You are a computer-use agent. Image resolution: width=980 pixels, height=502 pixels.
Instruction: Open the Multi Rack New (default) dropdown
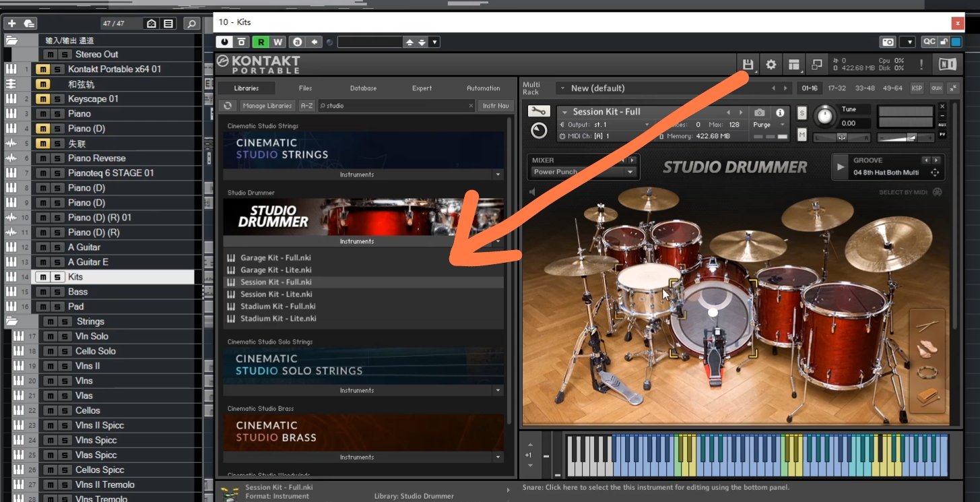click(x=562, y=88)
